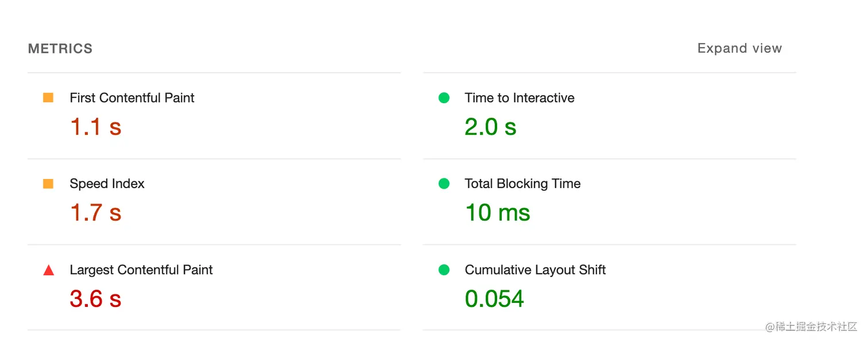
Task: Click the red triangle icon beside Largest Contentful Paint
Action: point(49,270)
